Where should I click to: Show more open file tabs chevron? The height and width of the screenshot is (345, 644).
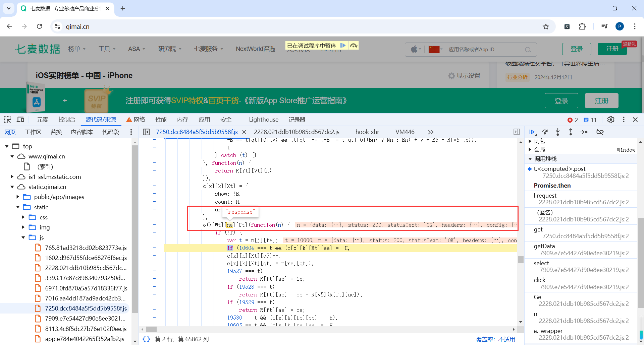point(431,132)
